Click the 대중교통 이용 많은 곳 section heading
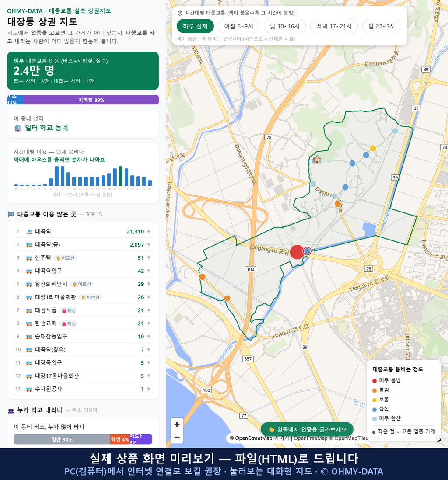This screenshot has height=480, width=448. (x=46, y=214)
